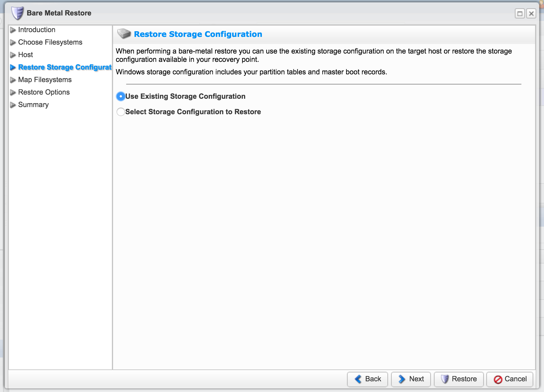Screen dimensions: 544x392
Task: Click the blue Next arrow icon
Action: [x=402, y=379]
